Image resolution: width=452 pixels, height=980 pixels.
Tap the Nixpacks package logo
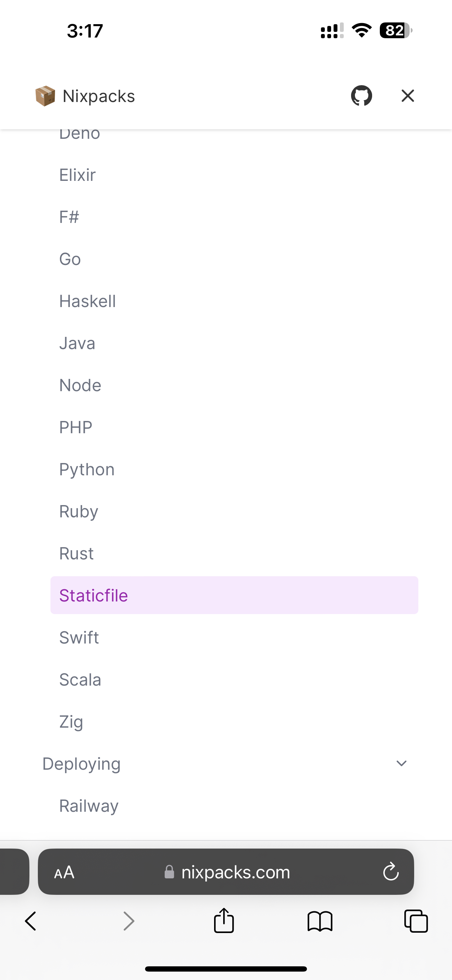point(45,96)
